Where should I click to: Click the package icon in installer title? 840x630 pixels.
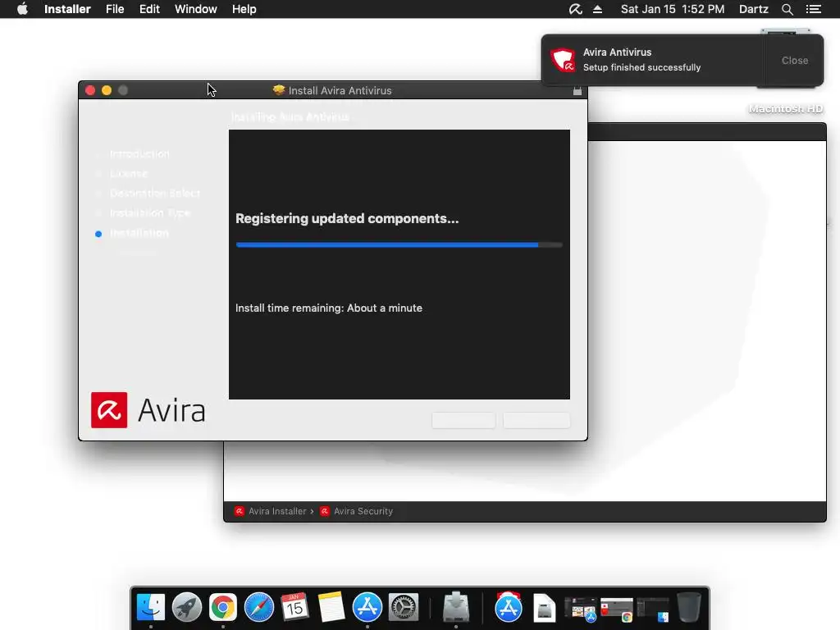click(x=279, y=90)
